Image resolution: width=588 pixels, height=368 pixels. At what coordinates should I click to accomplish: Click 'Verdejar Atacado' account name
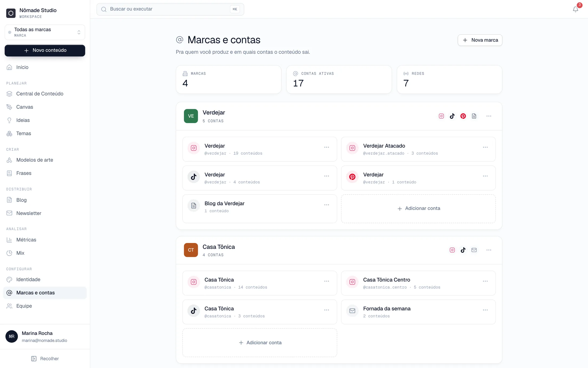pyautogui.click(x=384, y=146)
